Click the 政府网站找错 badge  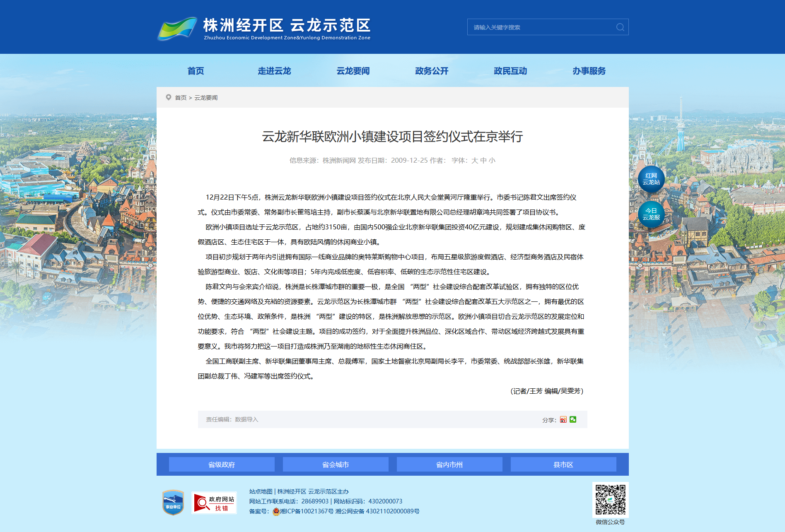[x=214, y=503]
